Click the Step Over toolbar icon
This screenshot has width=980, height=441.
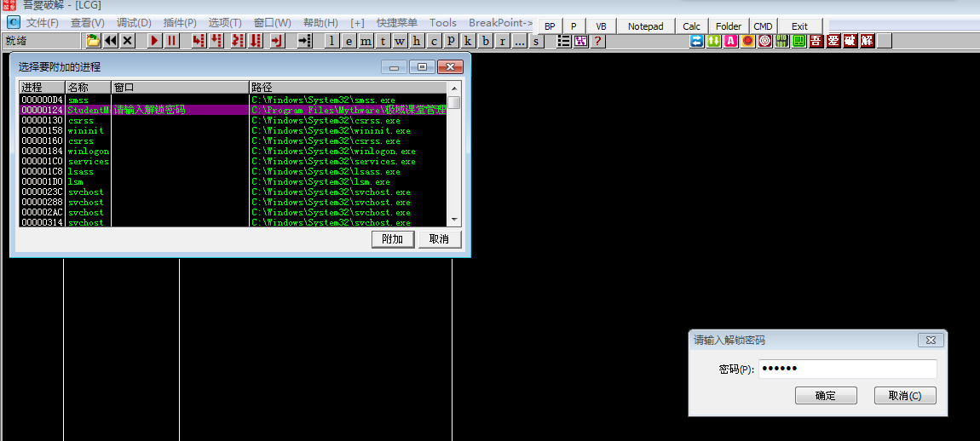216,41
